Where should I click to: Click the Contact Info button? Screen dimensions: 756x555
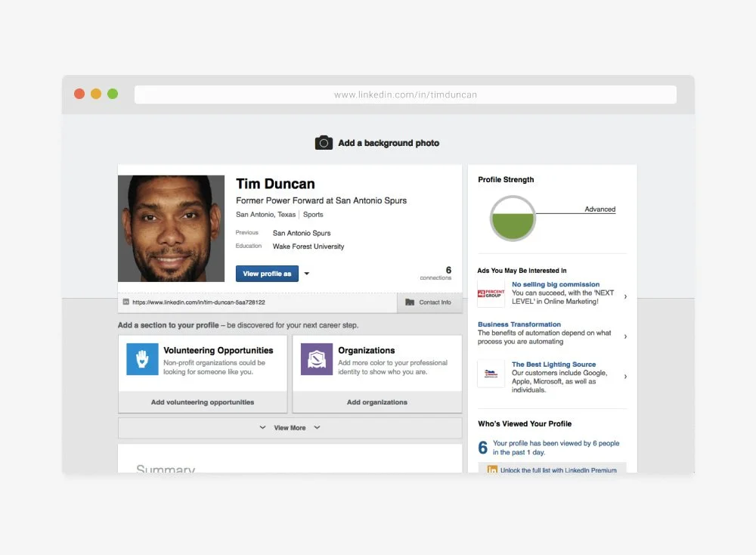click(429, 302)
